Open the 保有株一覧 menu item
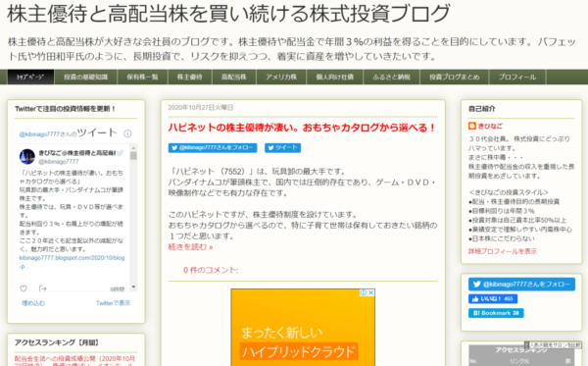The image size is (588, 366). [142, 77]
